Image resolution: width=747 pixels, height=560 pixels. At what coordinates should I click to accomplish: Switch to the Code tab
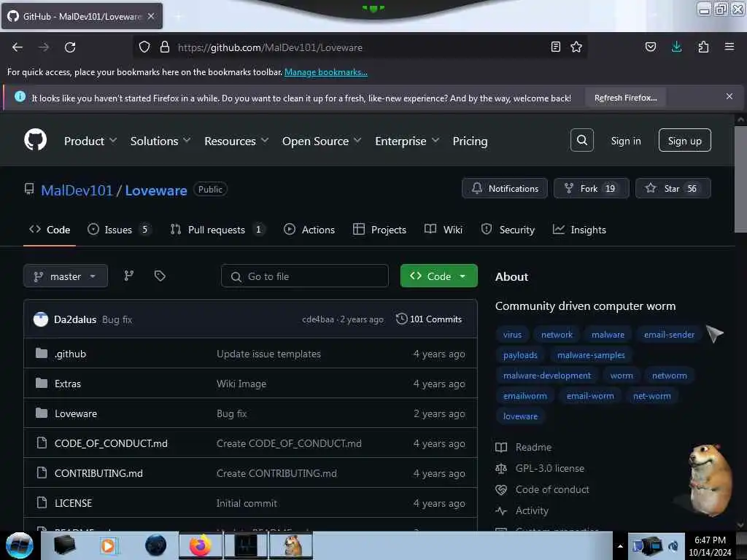tap(50, 230)
